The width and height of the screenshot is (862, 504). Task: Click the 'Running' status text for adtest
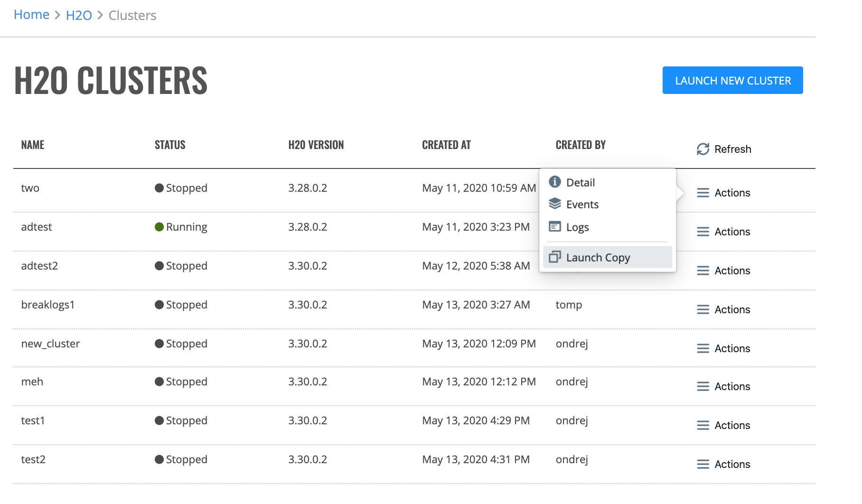click(x=187, y=227)
